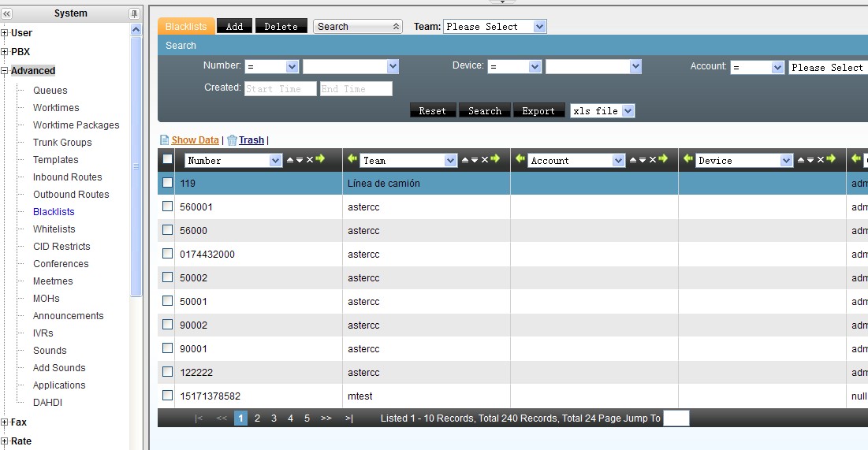Open the Show Data link
The image size is (868, 450).
click(x=195, y=140)
